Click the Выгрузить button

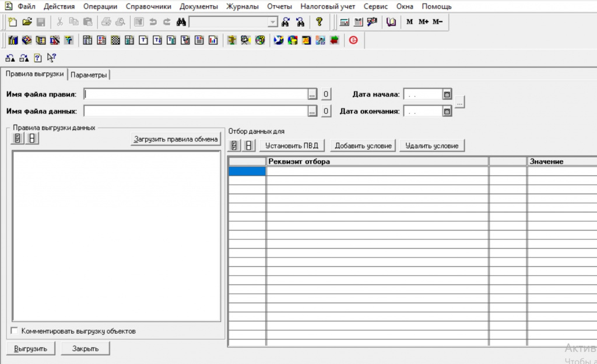point(30,348)
